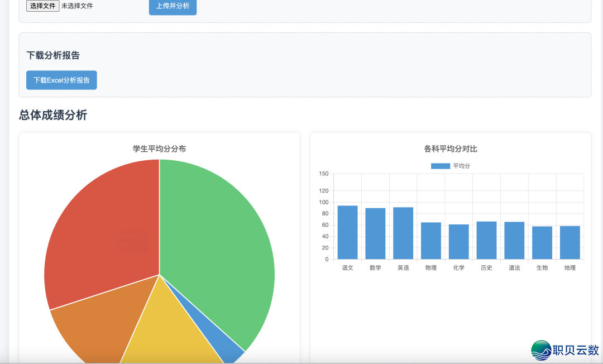The height and width of the screenshot is (364, 603).
Task: Click the 地理 axis label in the bar chart
Action: (x=570, y=267)
